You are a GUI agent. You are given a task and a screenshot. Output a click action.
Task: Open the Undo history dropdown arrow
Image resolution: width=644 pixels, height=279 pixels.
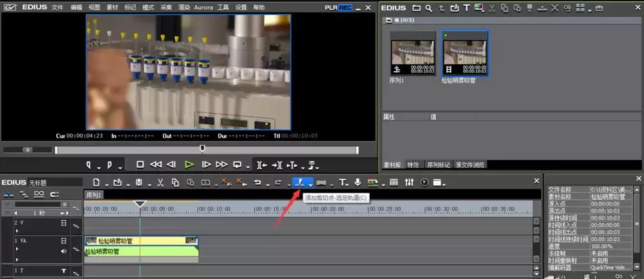point(268,184)
